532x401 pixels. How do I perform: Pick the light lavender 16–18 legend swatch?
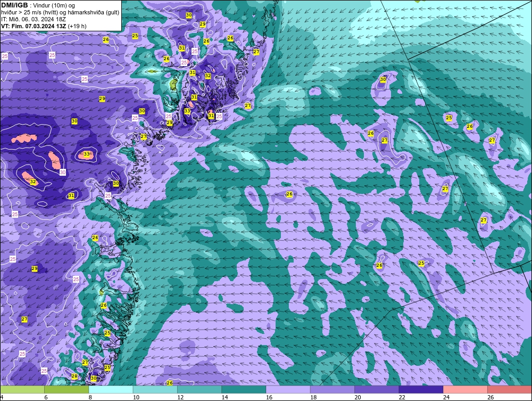[x=288, y=389]
